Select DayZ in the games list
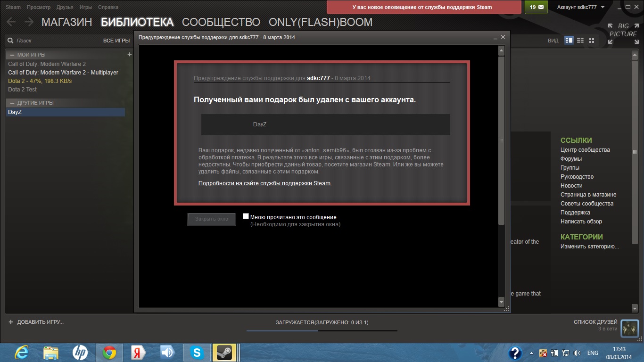Image resolution: width=644 pixels, height=362 pixels. 65,112
